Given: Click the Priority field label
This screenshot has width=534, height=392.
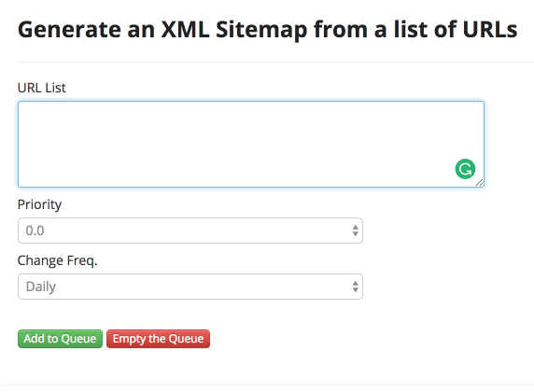Looking at the screenshot, I should click(x=39, y=204).
